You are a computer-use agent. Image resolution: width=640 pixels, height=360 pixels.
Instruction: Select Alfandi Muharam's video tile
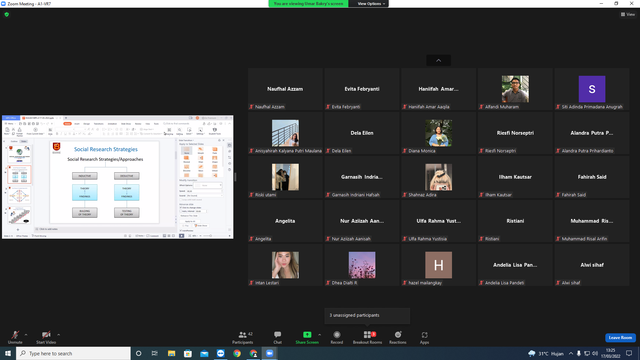click(515, 89)
